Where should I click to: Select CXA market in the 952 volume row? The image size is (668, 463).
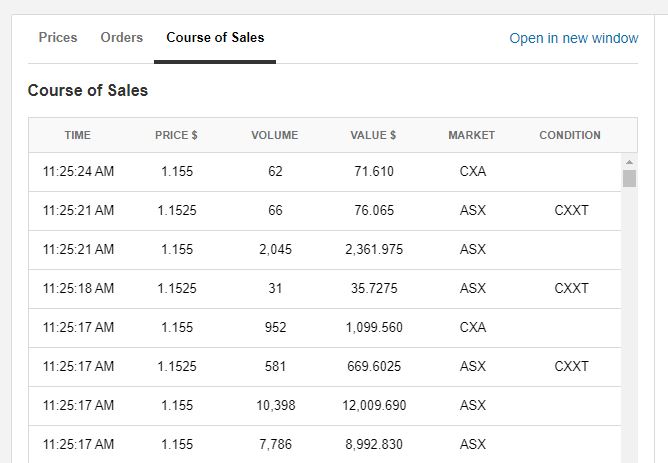tap(473, 328)
